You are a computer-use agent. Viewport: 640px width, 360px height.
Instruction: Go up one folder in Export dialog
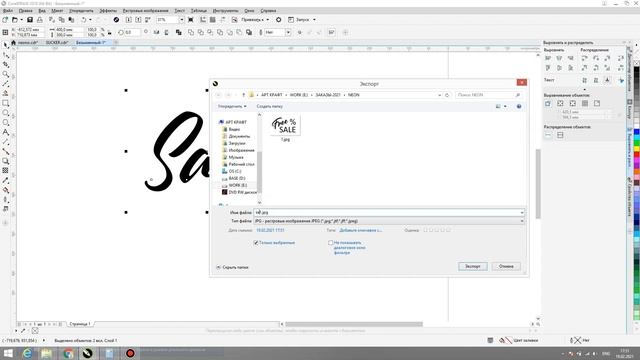[243, 95]
